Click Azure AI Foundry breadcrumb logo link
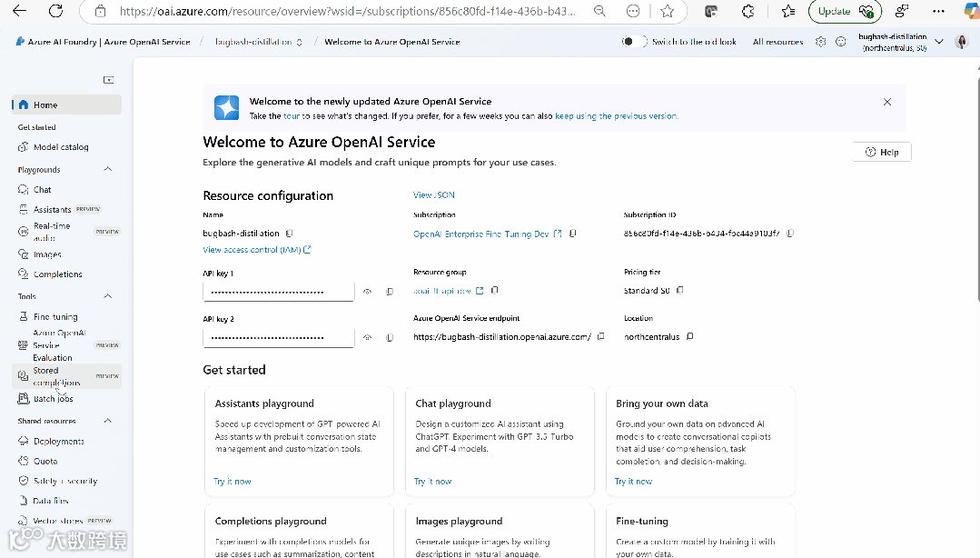980x558 pixels. coord(104,42)
